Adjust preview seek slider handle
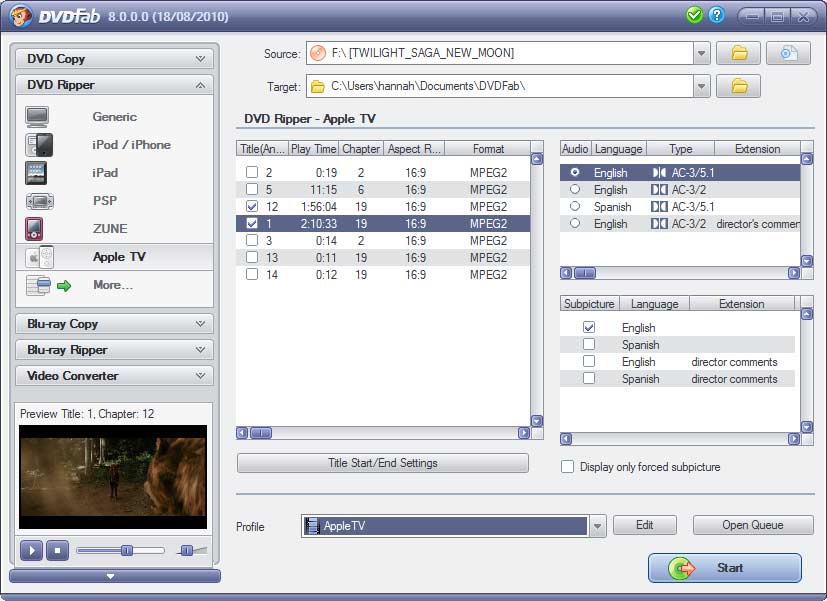This screenshot has width=827, height=601. 127,550
